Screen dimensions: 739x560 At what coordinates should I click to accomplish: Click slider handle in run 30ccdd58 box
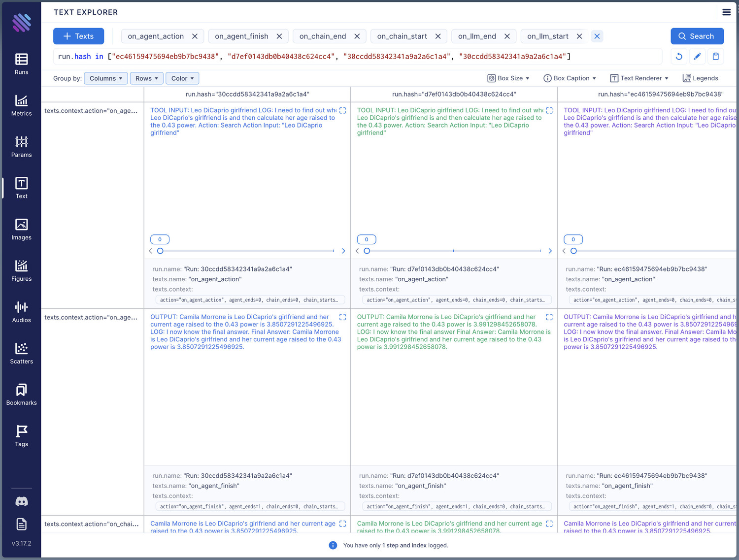160,251
